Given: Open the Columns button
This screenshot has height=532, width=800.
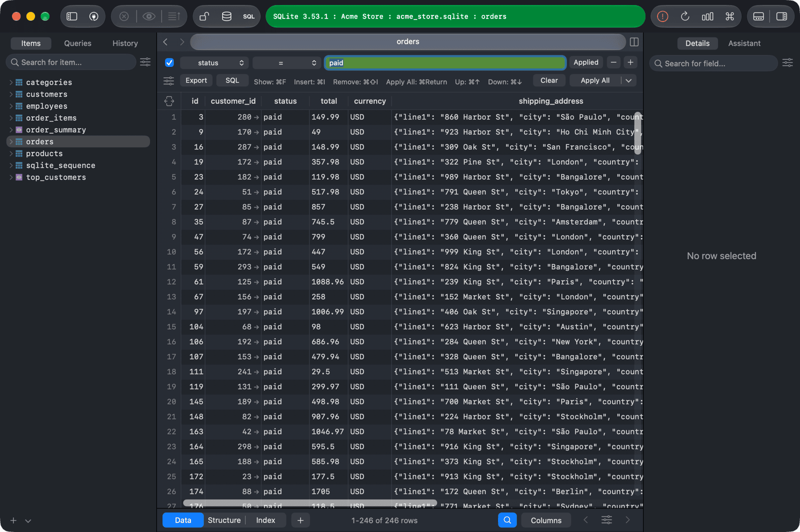Looking at the screenshot, I should pos(546,520).
